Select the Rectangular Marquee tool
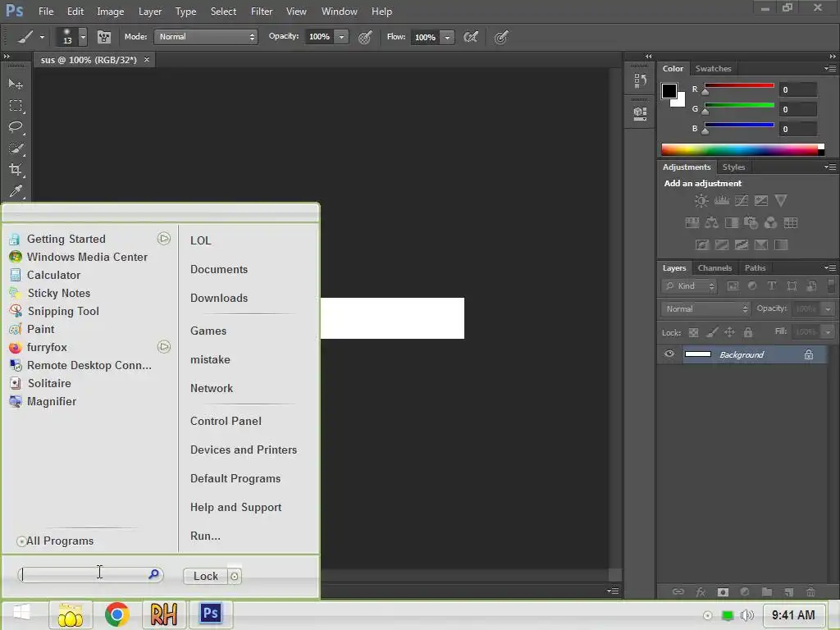The image size is (840, 630). pos(16,106)
